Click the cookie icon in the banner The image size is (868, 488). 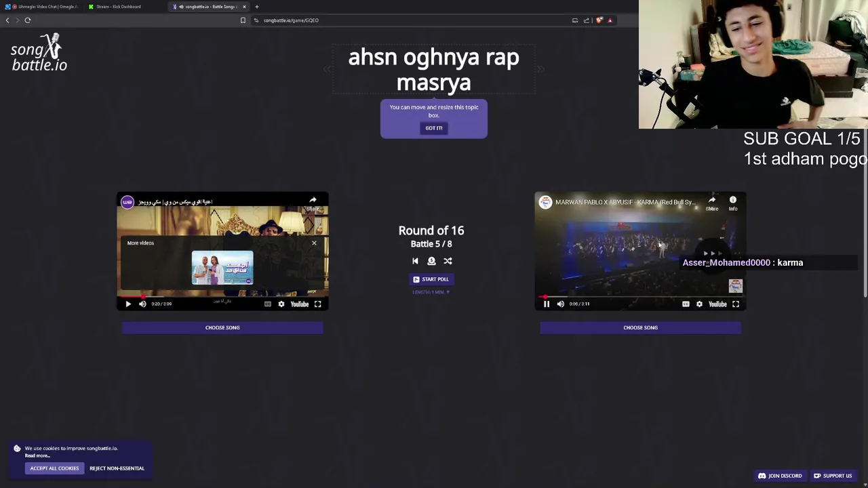[x=17, y=449]
